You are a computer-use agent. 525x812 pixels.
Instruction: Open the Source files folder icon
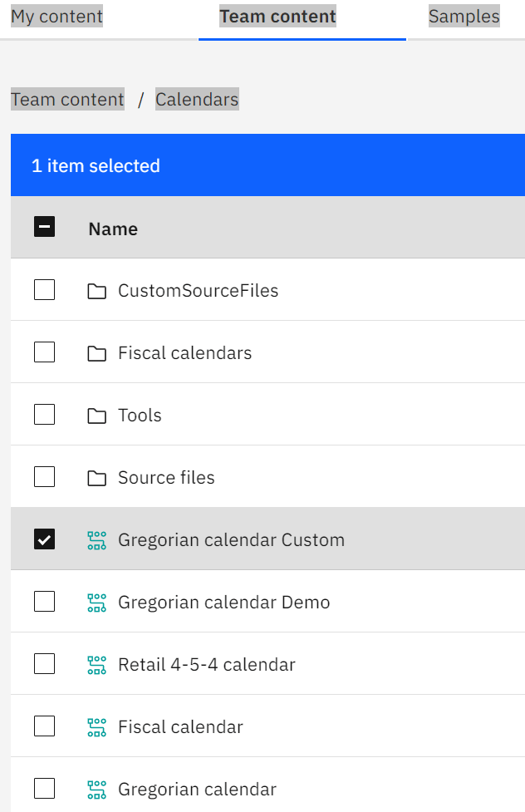point(97,476)
